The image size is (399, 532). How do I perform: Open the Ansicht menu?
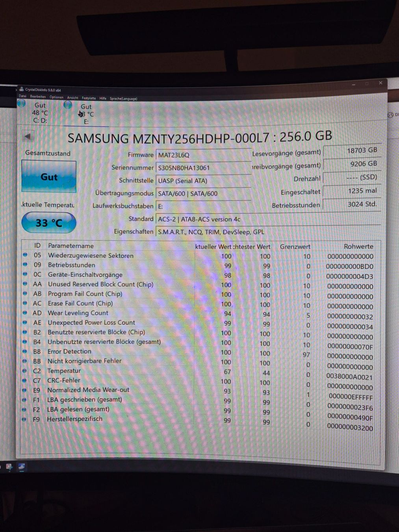click(72, 97)
